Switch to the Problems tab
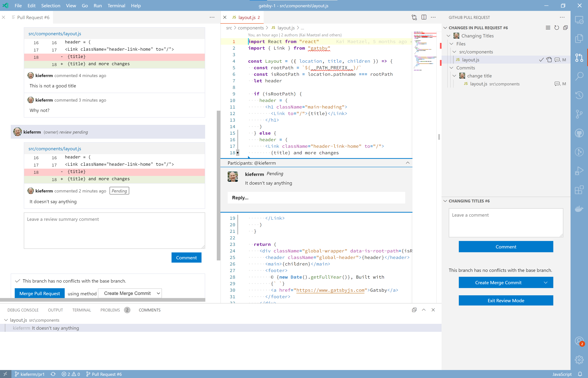The width and height of the screenshot is (588, 378). tap(110, 310)
